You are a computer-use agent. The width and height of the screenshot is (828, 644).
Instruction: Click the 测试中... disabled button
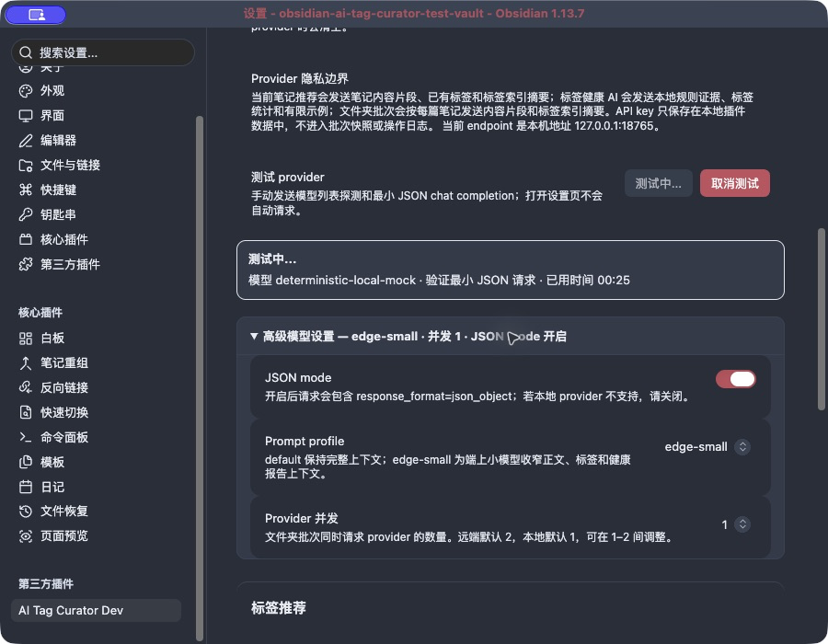tap(659, 184)
